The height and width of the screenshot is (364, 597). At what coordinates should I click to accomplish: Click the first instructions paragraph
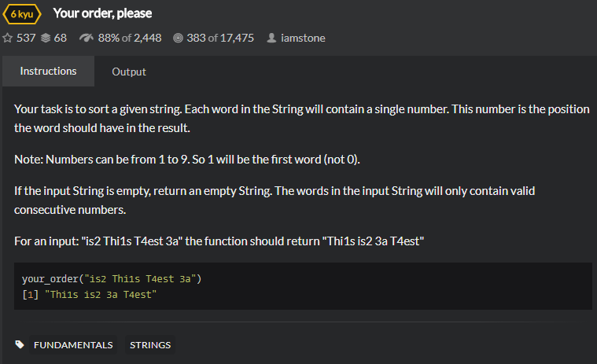[302, 117]
